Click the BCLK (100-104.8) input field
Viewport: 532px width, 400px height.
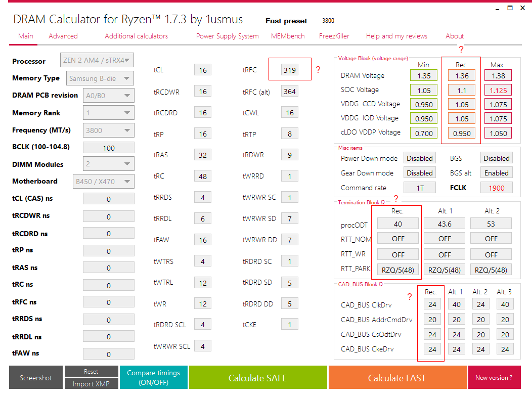[109, 148]
